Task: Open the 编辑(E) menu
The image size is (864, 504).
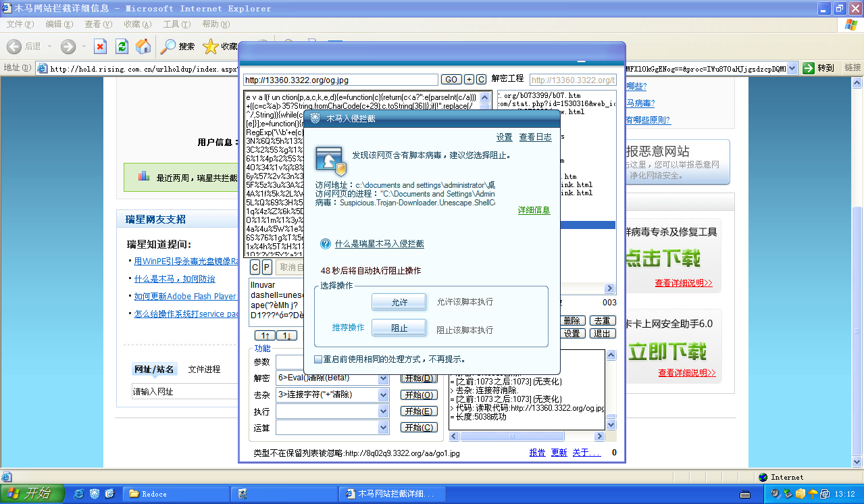Action: coord(59,24)
